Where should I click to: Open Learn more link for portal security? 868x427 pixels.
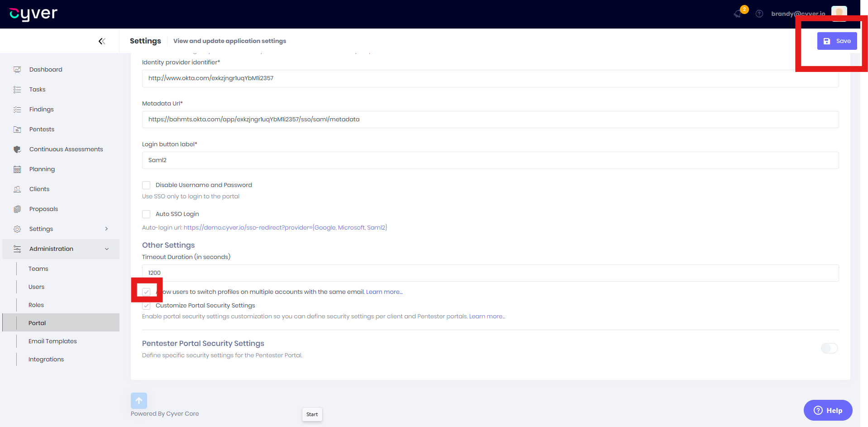(x=487, y=317)
